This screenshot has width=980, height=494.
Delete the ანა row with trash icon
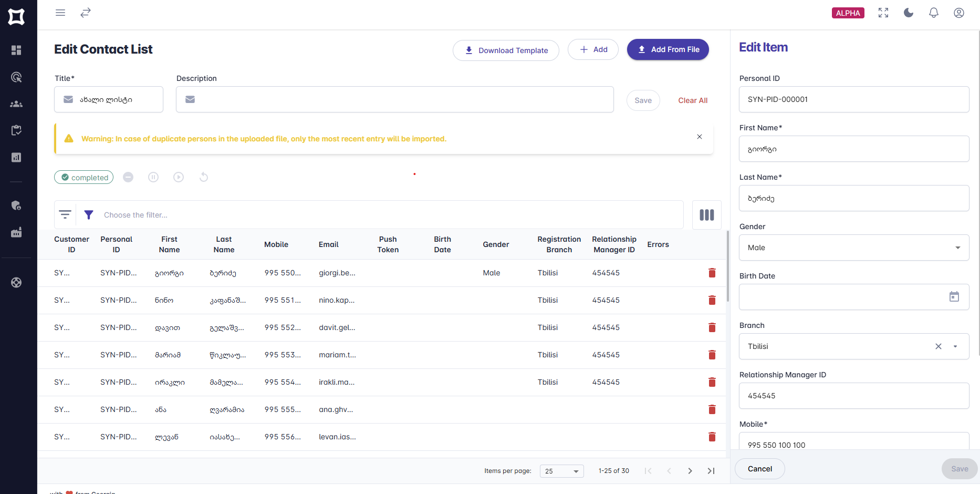[712, 409]
